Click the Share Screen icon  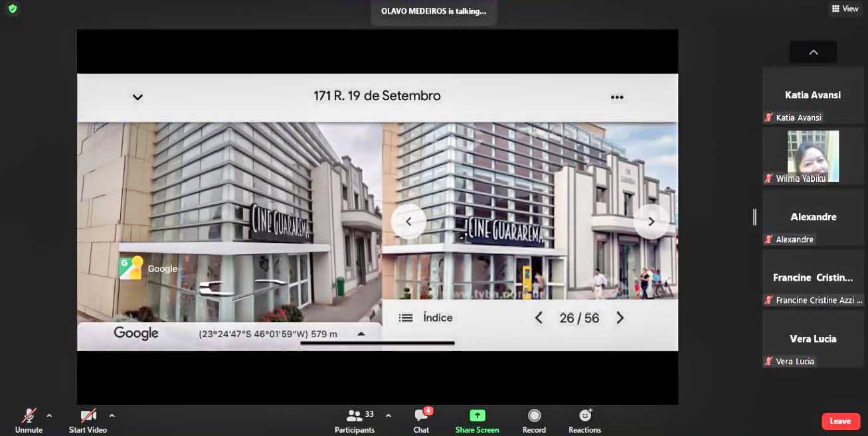(x=477, y=416)
